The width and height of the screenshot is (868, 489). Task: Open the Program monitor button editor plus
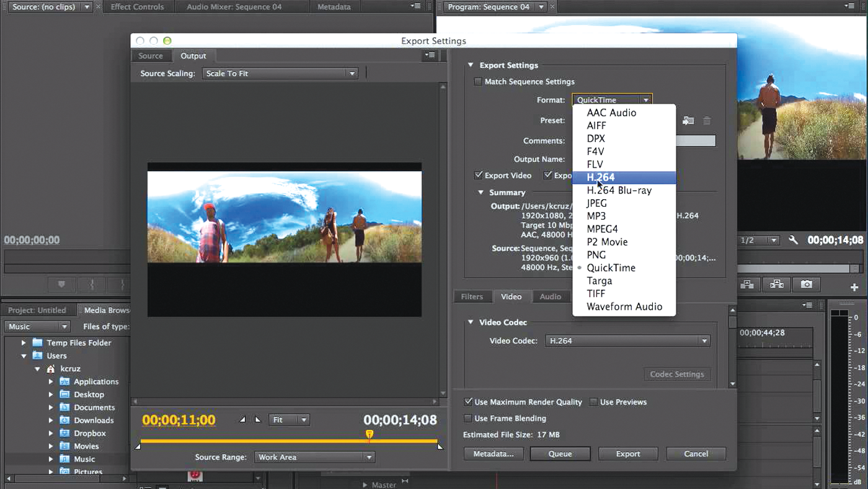(854, 287)
